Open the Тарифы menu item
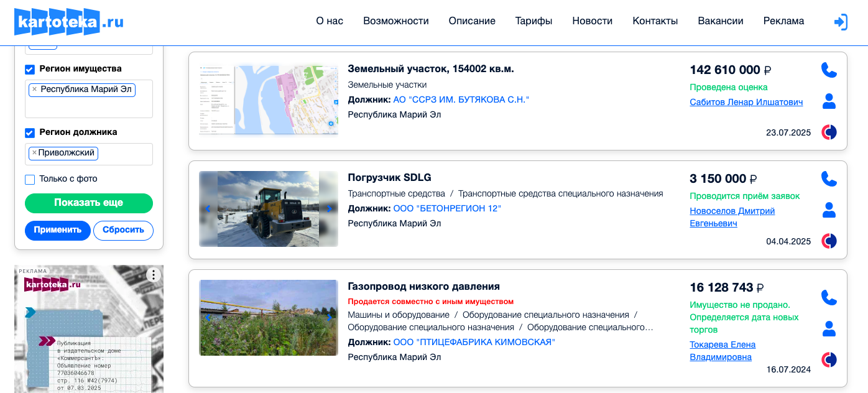Screen dimensions: 868x393 [533, 21]
